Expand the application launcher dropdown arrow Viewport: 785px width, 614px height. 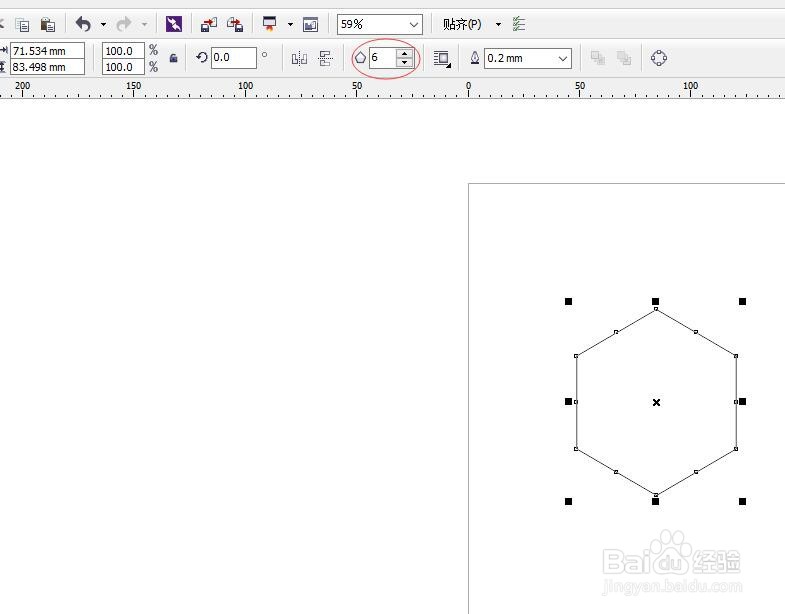pos(290,24)
